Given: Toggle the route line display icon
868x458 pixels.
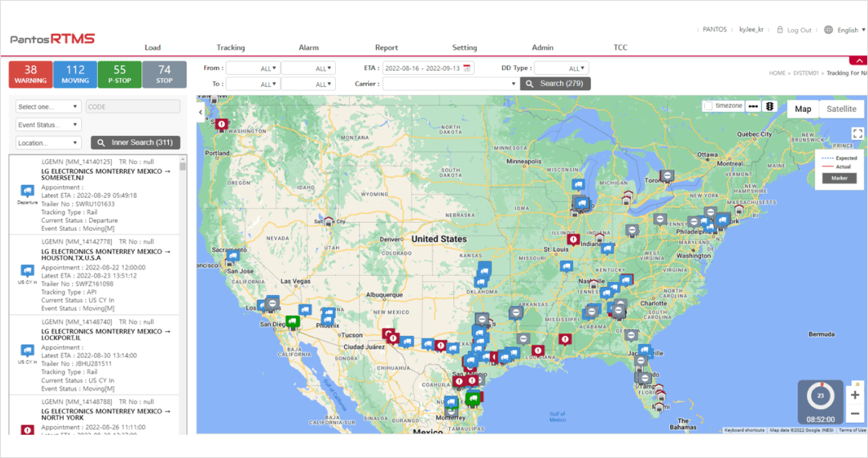Looking at the screenshot, I should pyautogui.click(x=753, y=106).
